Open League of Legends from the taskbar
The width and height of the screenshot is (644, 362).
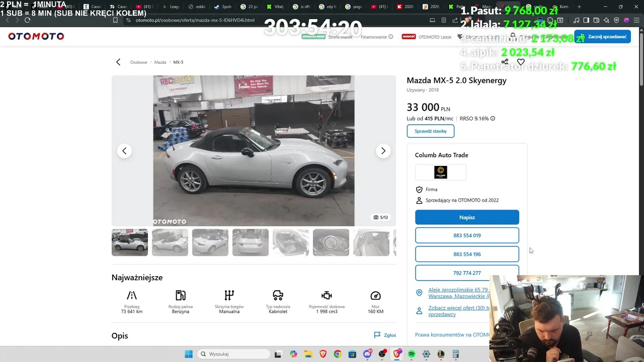[441, 354]
